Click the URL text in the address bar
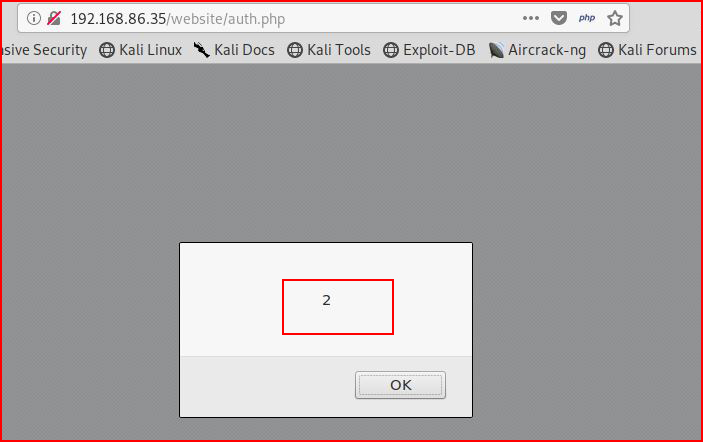703x442 pixels. (x=178, y=19)
